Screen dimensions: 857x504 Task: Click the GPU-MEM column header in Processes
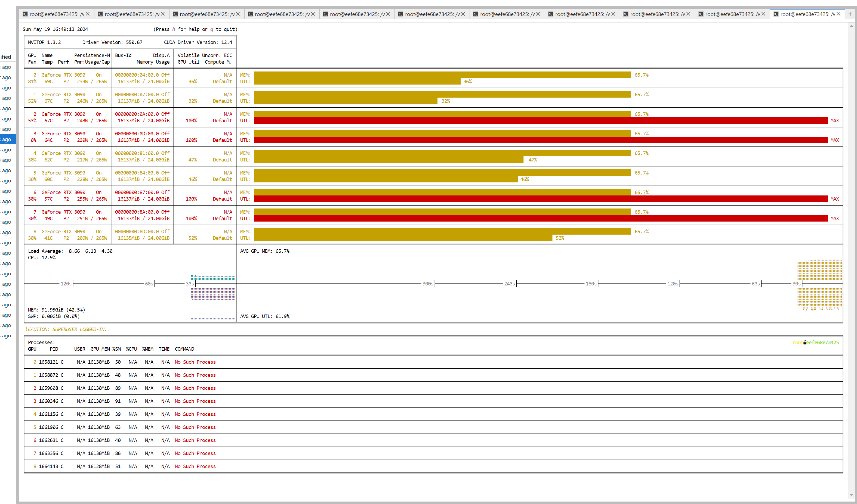click(100, 349)
